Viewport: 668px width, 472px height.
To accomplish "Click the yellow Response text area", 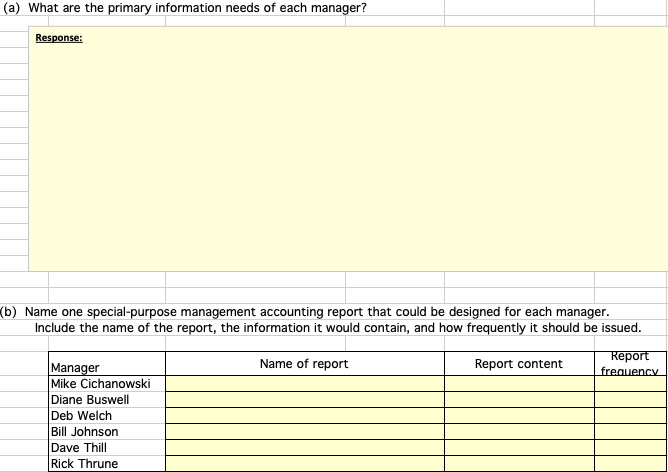I will pyautogui.click(x=348, y=149).
